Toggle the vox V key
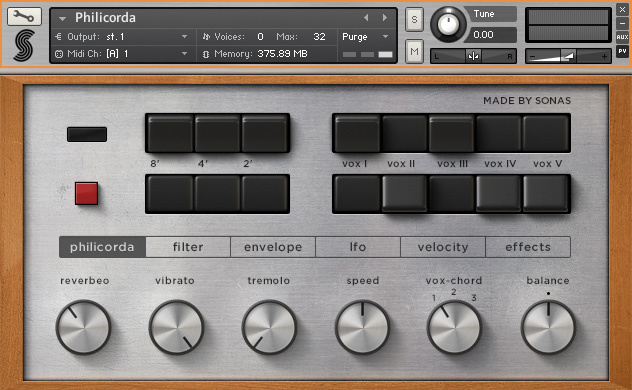The width and height of the screenshot is (632, 390). (546, 133)
